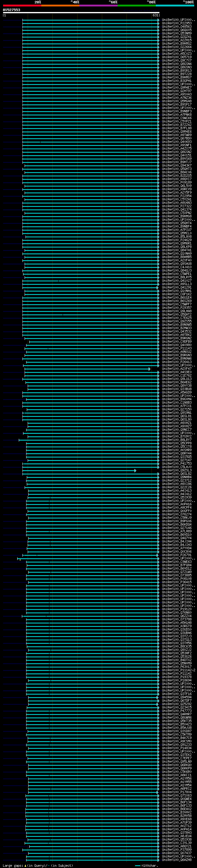
Task: Select hit label UniRef100_A8KCI1
Action: pos(177,775)
